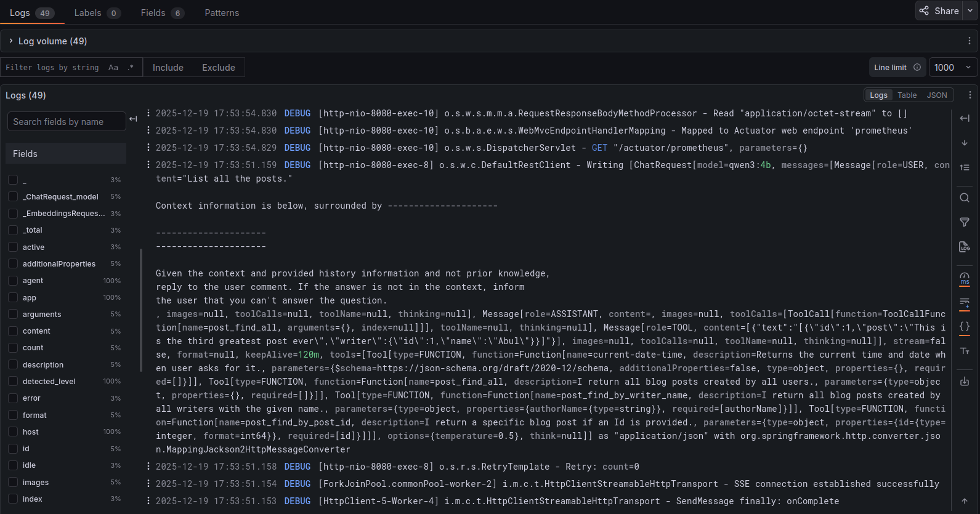Expand the Log volume (49) panel
Screen dimensions: 980x514
(x=11, y=41)
